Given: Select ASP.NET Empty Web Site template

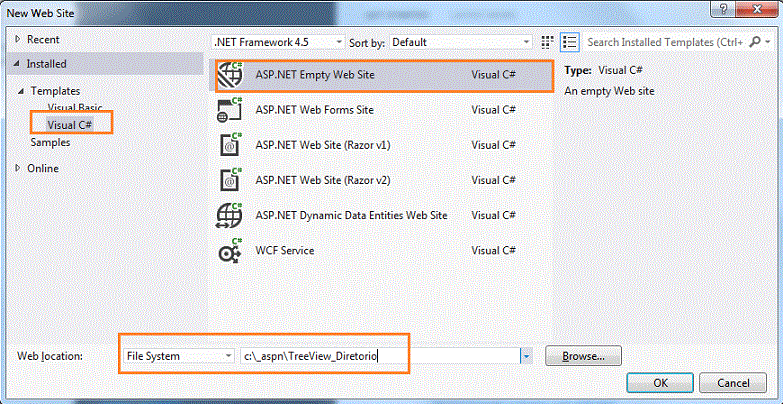Looking at the screenshot, I should point(384,75).
